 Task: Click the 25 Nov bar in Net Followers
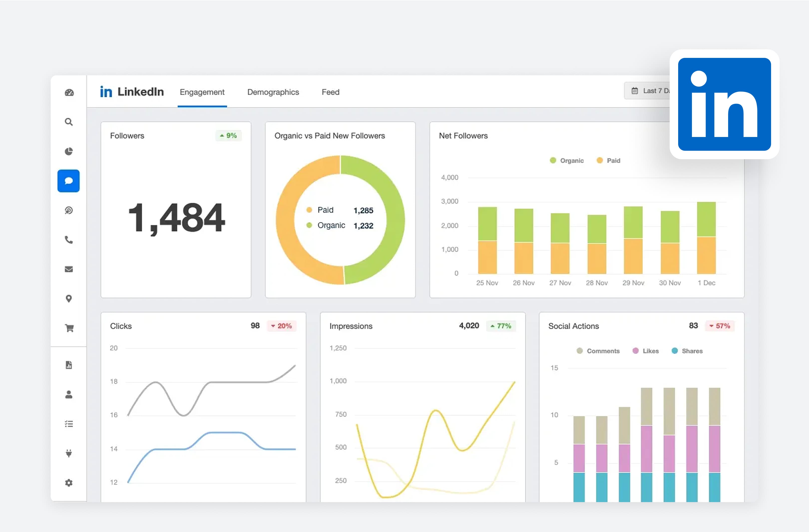(x=487, y=240)
